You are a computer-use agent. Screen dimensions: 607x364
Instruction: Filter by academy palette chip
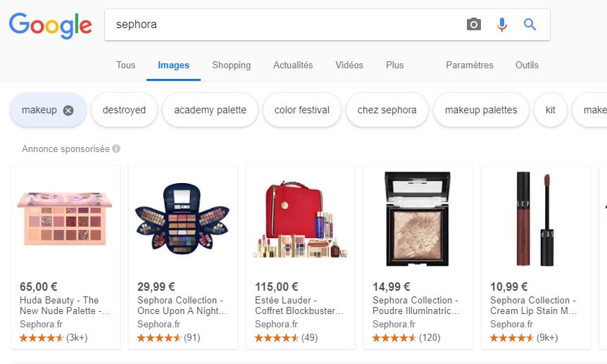click(x=210, y=110)
